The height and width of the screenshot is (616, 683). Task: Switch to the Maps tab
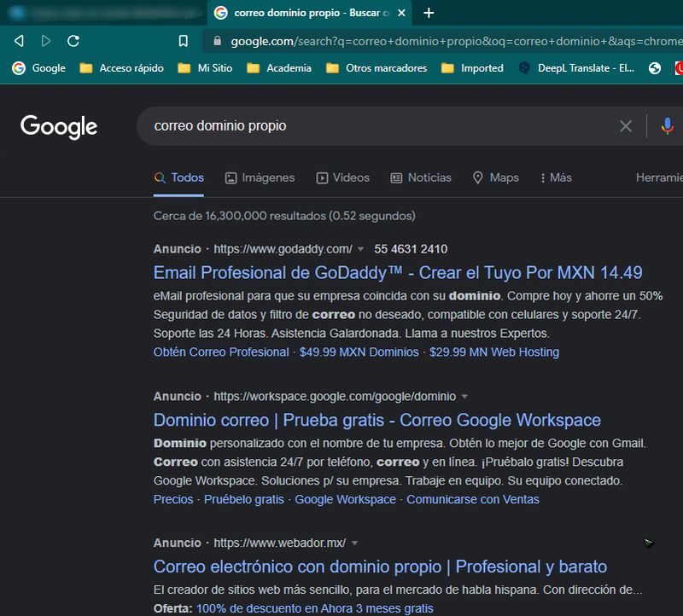(x=496, y=177)
